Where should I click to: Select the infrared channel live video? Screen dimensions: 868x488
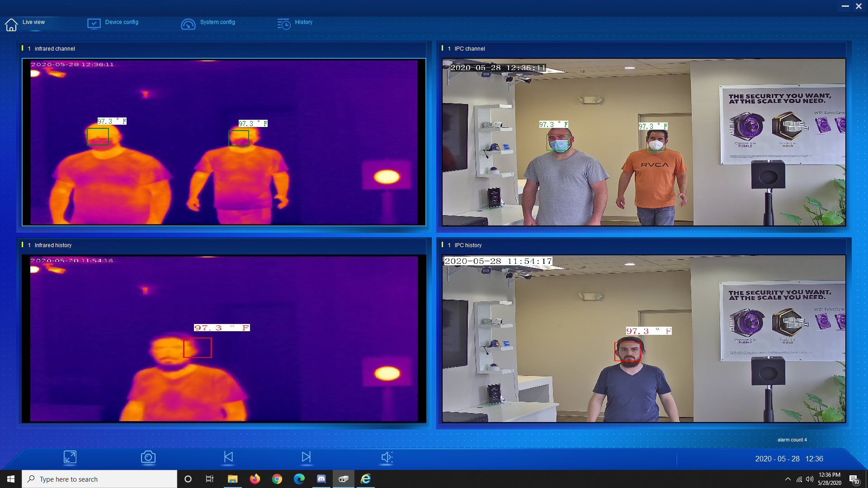tap(224, 142)
